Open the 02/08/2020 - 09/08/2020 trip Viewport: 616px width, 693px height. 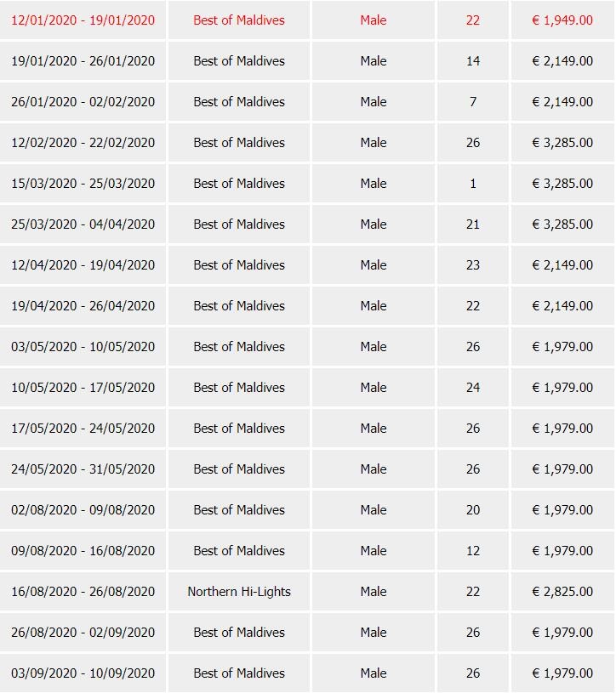click(83, 509)
